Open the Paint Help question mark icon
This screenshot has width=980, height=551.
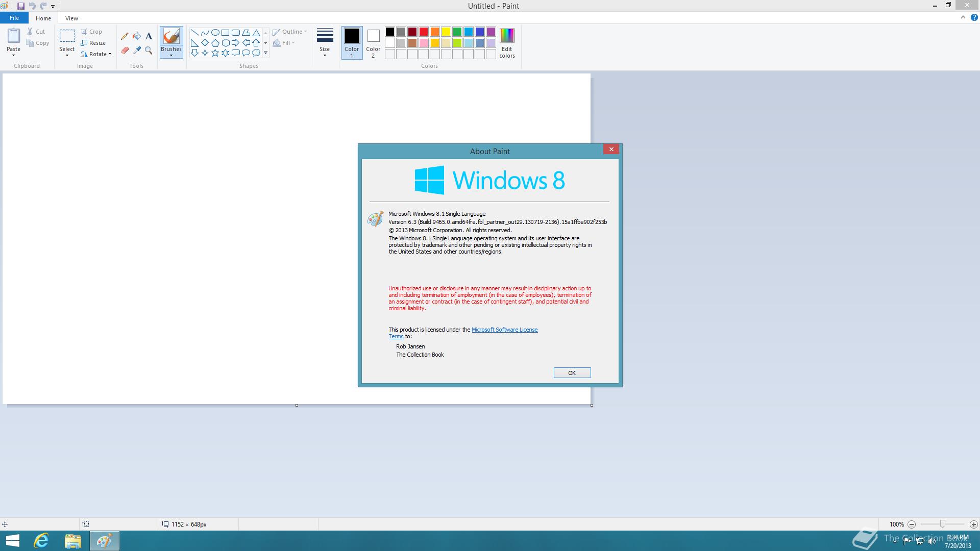pyautogui.click(x=974, y=17)
